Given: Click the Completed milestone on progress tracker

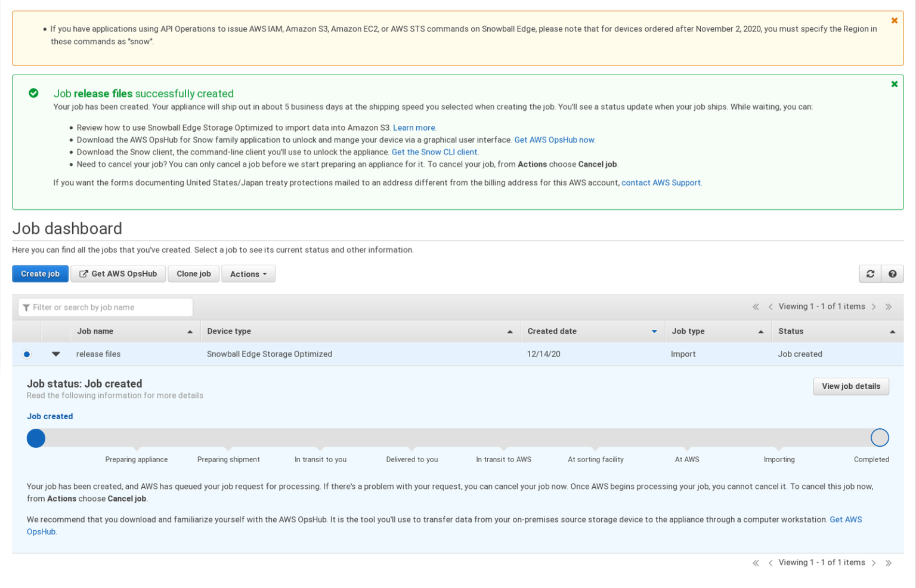Looking at the screenshot, I should pyautogui.click(x=880, y=438).
